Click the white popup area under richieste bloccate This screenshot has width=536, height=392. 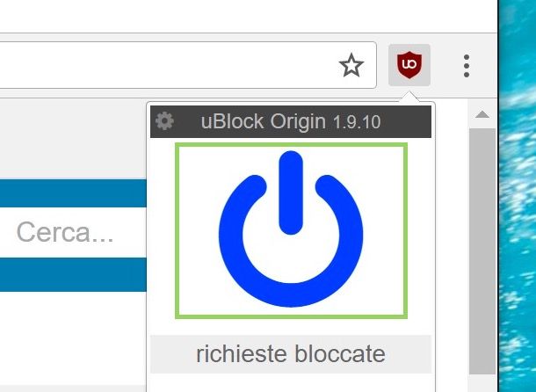click(291, 382)
